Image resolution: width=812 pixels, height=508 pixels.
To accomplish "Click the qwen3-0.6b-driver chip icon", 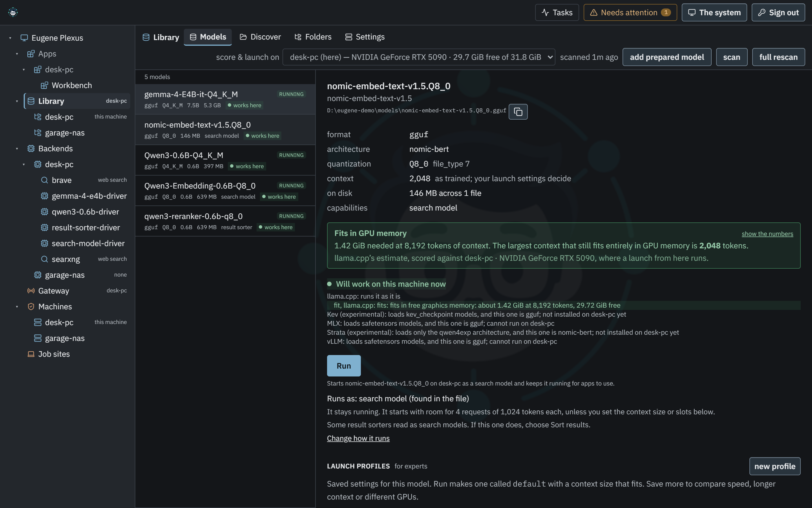I will (x=44, y=212).
